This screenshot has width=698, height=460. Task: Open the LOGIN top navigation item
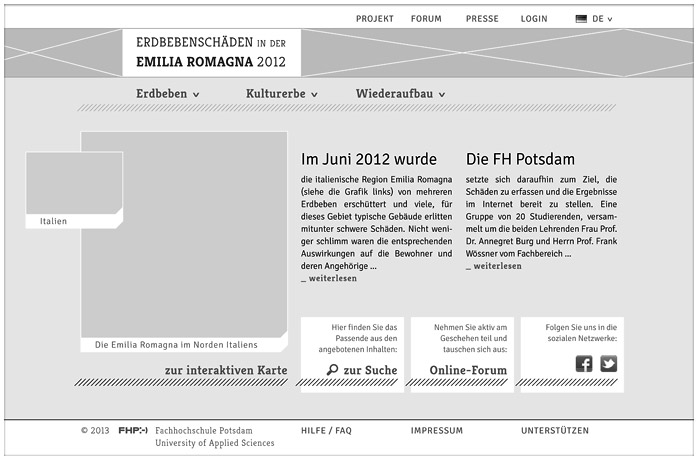click(534, 19)
